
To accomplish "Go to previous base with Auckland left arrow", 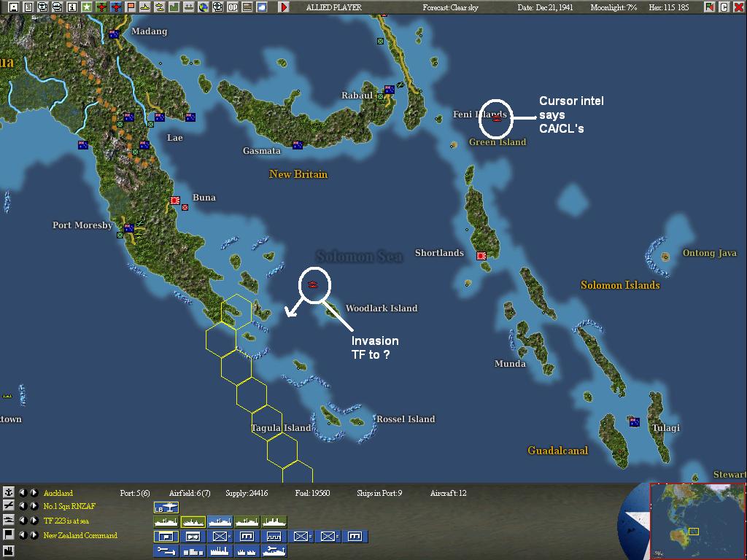I will pos(23,492).
